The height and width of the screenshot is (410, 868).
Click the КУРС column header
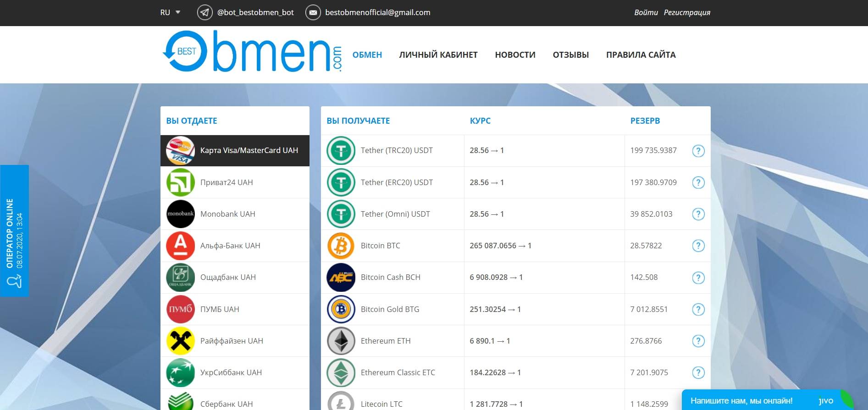[480, 121]
